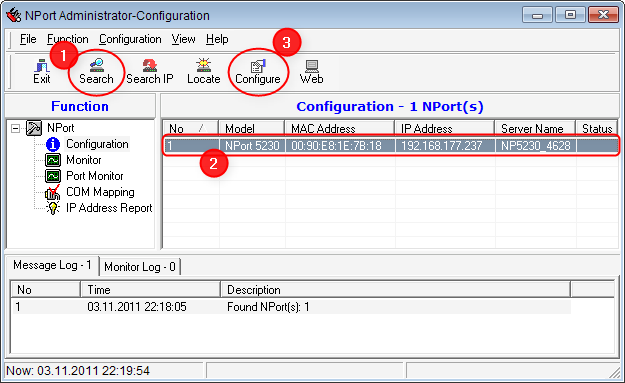Open the Search IP tool
Screen dimensions: 625x383
[149, 71]
